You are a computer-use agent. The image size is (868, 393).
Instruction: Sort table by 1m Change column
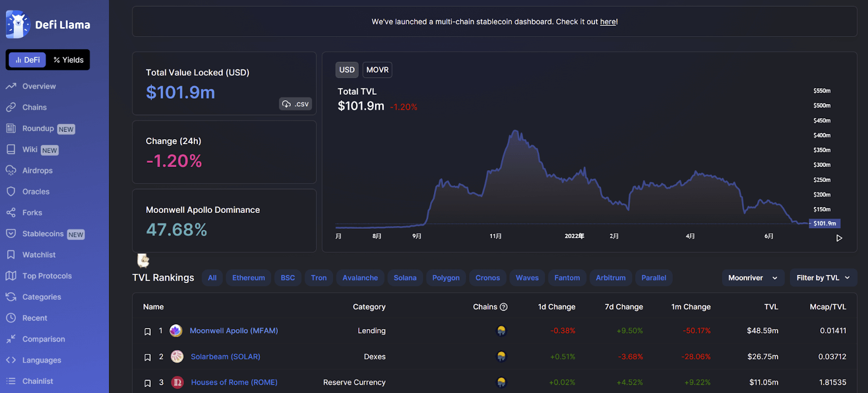point(691,307)
